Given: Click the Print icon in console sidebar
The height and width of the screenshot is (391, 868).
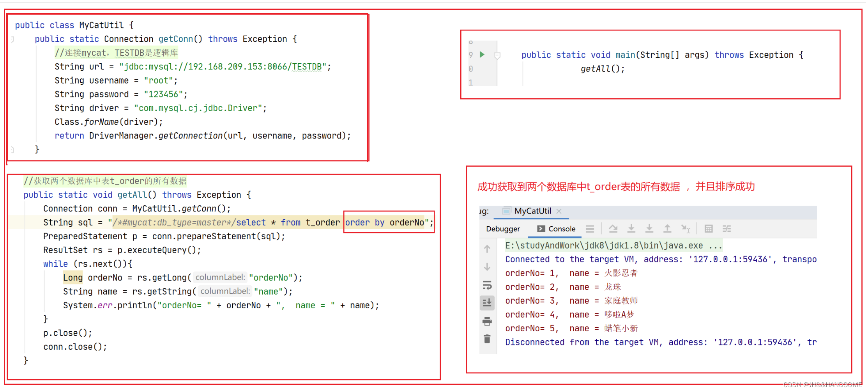Looking at the screenshot, I should click(487, 321).
